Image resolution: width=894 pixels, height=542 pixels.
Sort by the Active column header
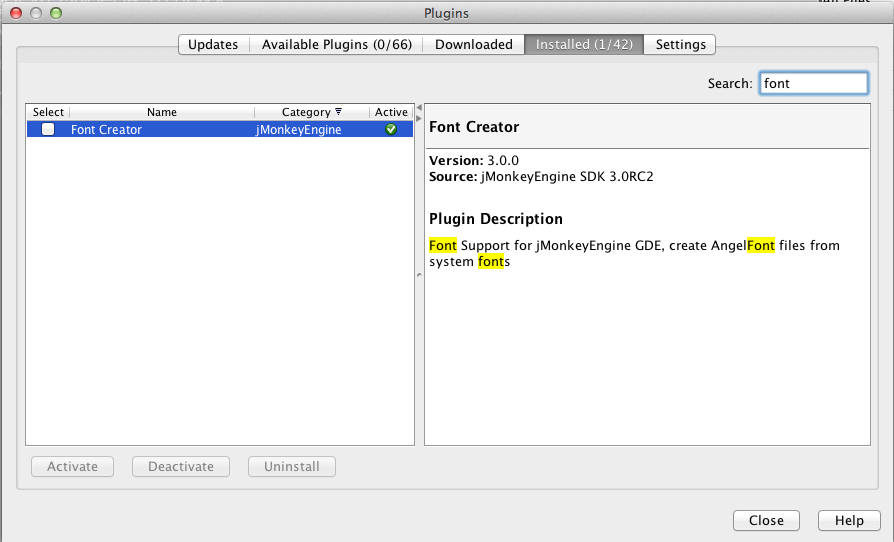391,112
